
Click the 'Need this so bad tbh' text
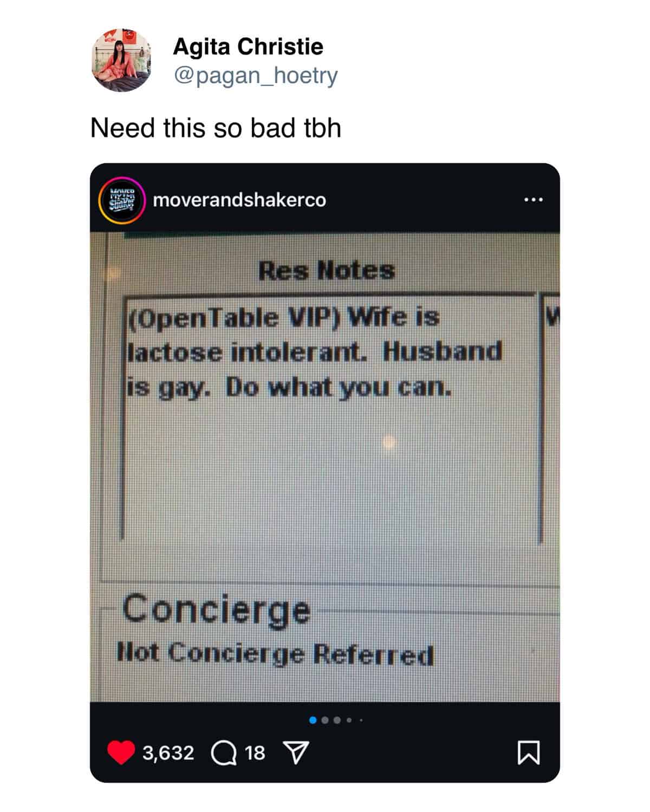(216, 128)
